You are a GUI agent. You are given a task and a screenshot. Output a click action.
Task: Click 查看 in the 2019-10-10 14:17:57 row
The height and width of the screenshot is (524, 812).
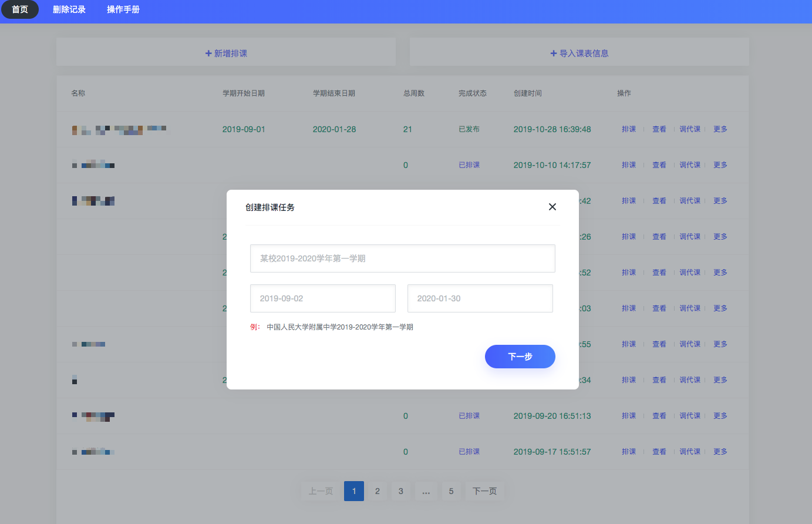pos(659,165)
